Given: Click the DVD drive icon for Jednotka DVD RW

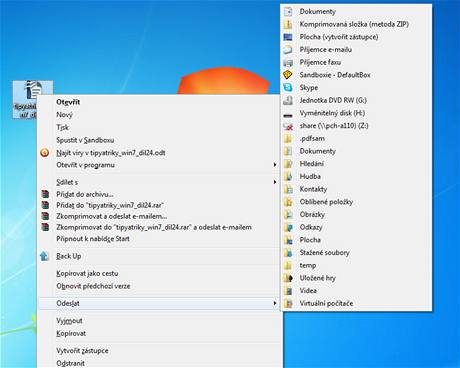Looking at the screenshot, I should coord(288,100).
